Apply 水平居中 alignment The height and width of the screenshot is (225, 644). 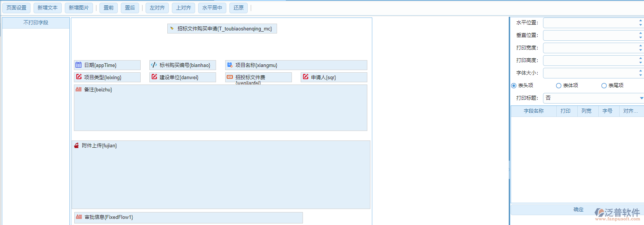[x=212, y=8]
